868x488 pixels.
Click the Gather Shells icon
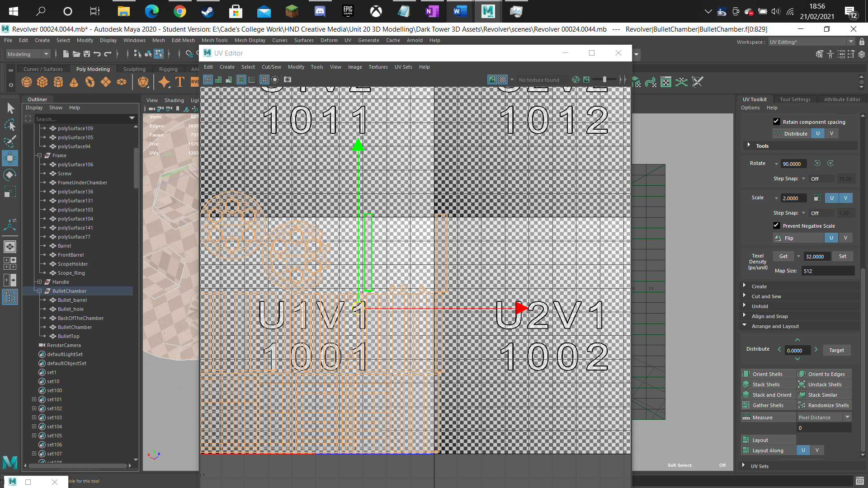point(746,405)
